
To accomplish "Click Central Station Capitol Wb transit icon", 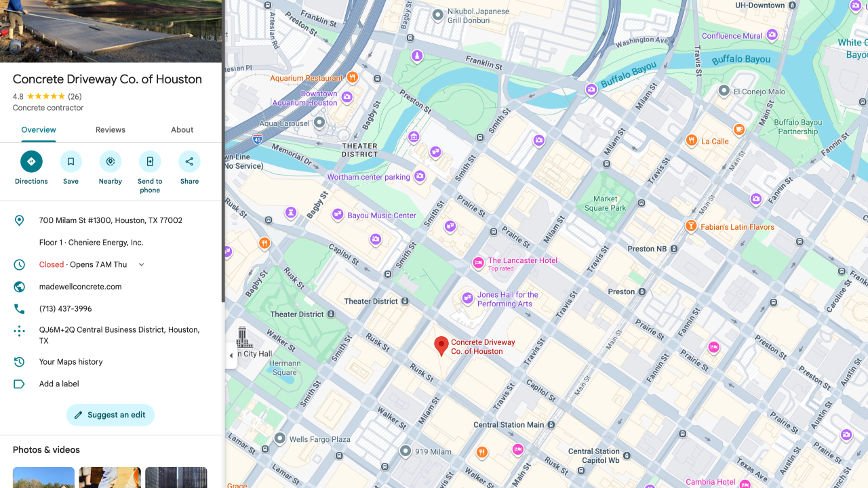I will pyautogui.click(x=626, y=456).
